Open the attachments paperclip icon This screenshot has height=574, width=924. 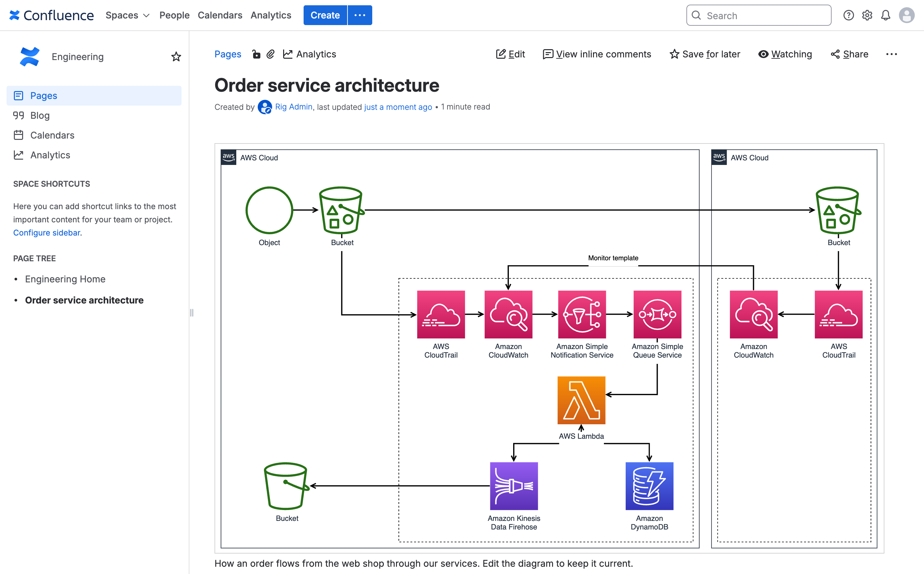click(270, 54)
